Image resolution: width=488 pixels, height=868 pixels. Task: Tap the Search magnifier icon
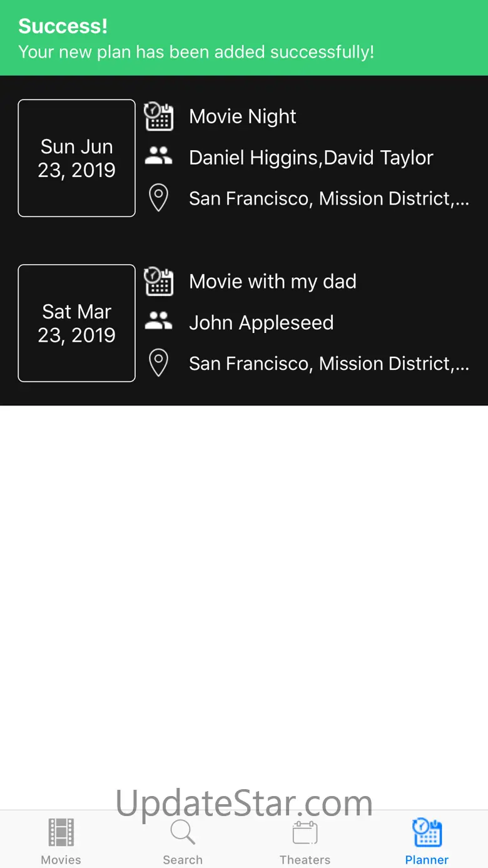[183, 832]
